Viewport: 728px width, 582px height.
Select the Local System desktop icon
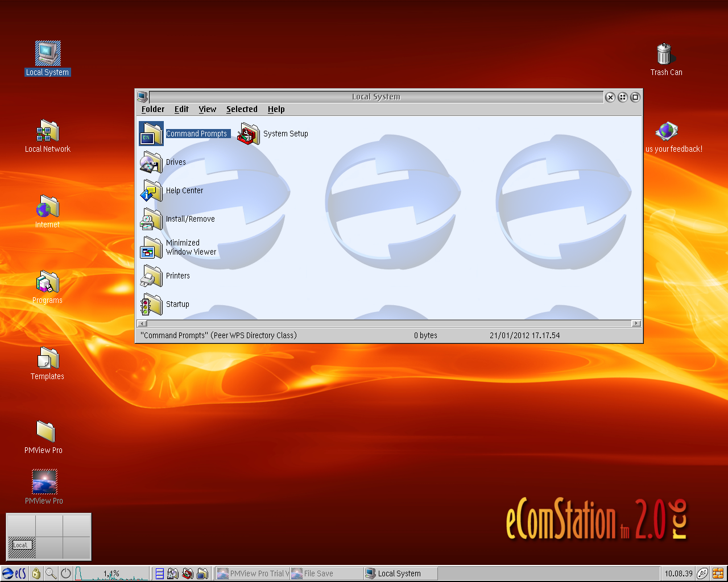[48, 54]
